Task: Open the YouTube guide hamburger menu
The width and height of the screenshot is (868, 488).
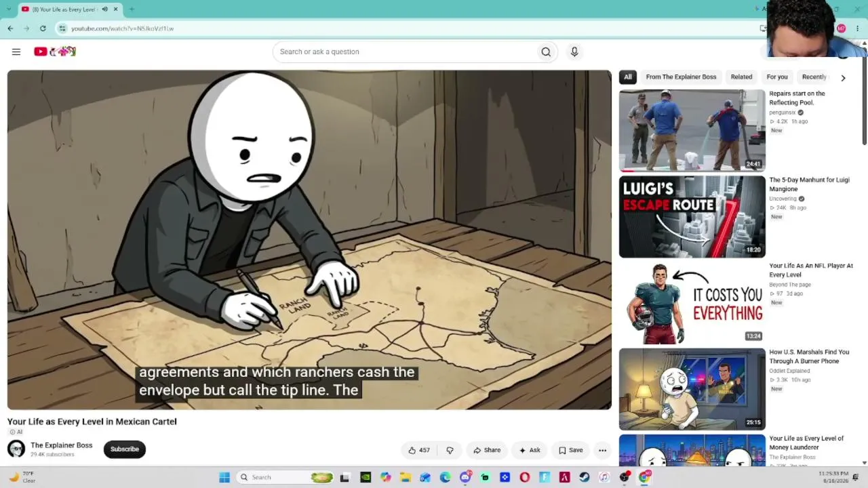Action: click(x=16, y=52)
